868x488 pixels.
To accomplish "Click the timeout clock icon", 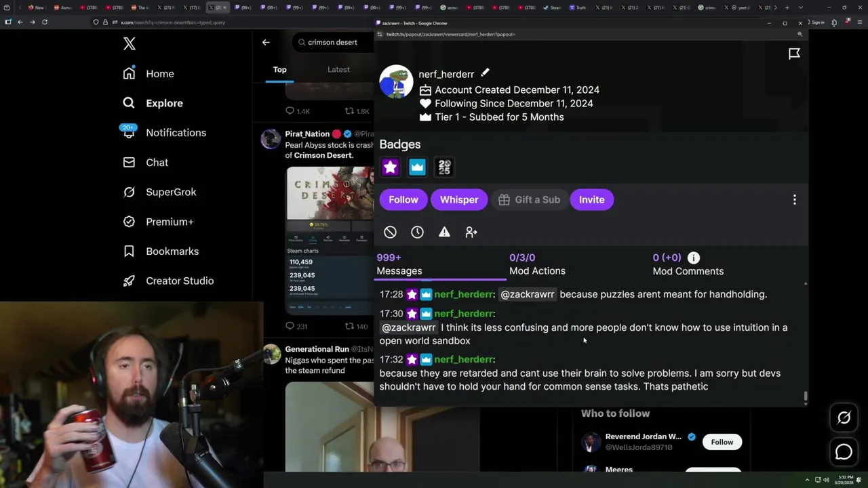I will (x=417, y=232).
